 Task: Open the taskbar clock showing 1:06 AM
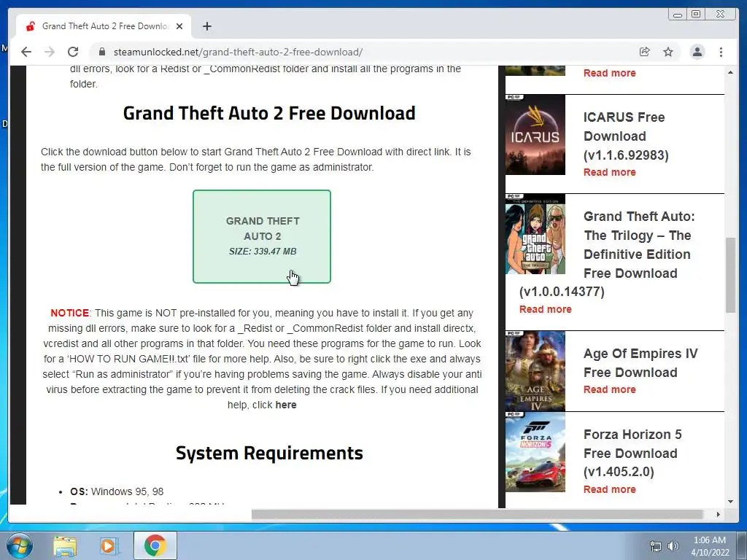(709, 546)
